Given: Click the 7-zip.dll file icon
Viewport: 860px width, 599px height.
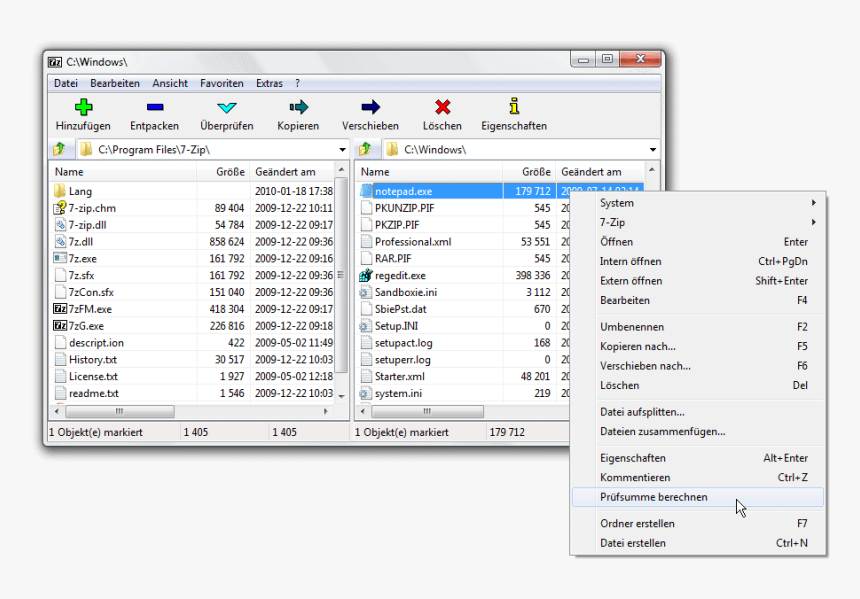Looking at the screenshot, I should 60,225.
